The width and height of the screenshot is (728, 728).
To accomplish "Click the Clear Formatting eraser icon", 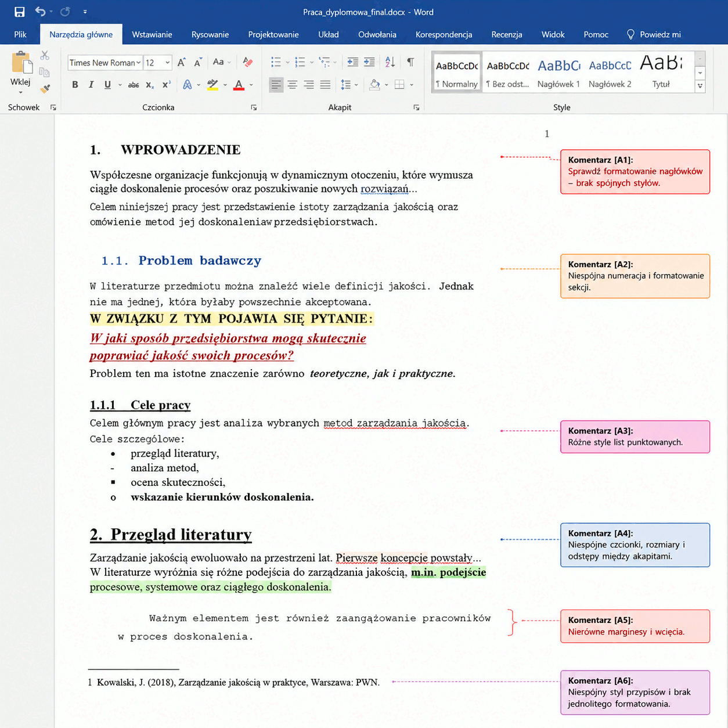I will tap(248, 62).
